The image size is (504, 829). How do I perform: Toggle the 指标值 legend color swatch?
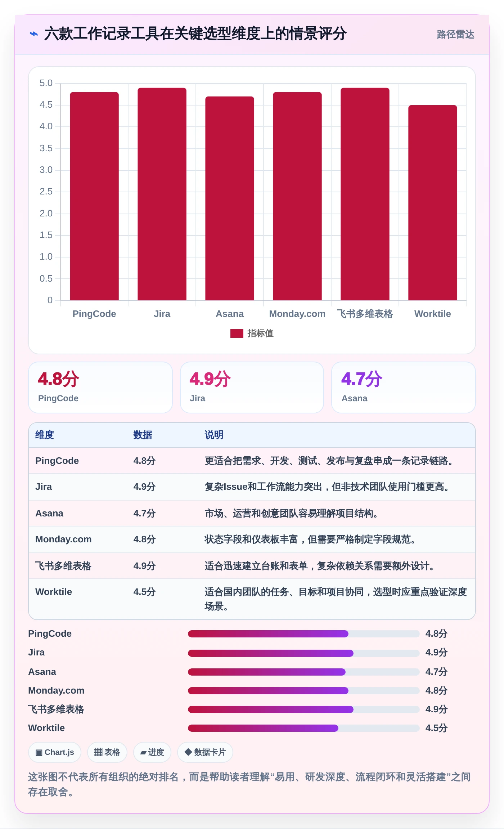pos(237,333)
